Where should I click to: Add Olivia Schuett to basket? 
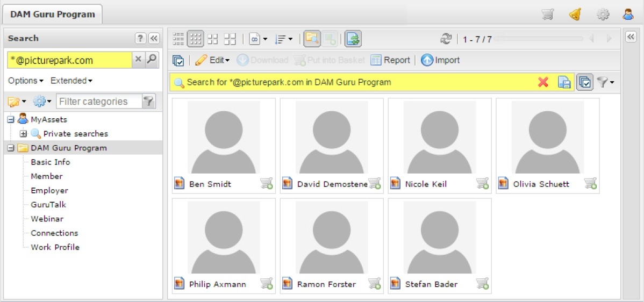(591, 184)
